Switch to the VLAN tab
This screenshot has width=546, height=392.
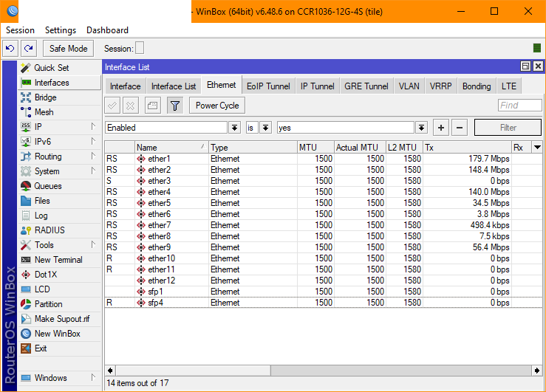tap(409, 86)
